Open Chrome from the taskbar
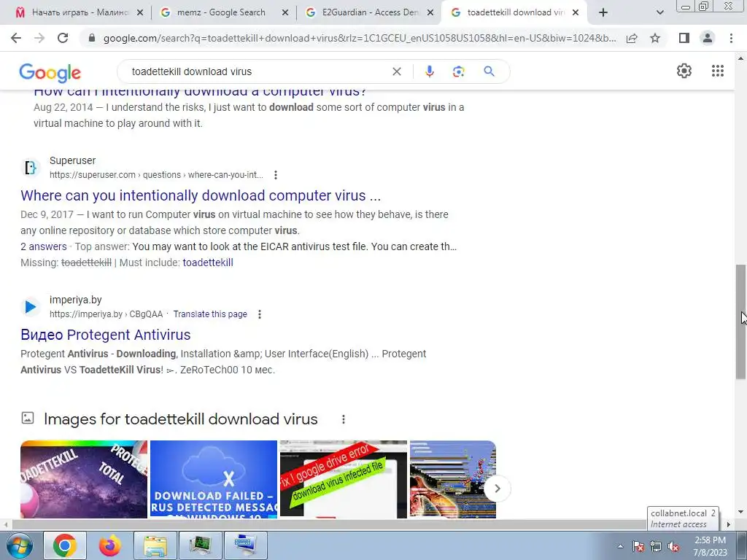This screenshot has height=560, width=747. point(65,545)
